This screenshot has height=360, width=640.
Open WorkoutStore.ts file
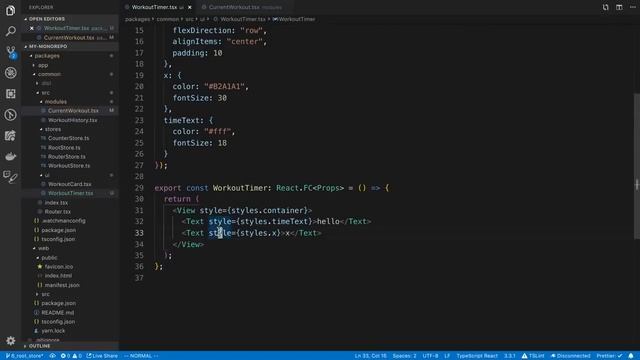tap(69, 165)
